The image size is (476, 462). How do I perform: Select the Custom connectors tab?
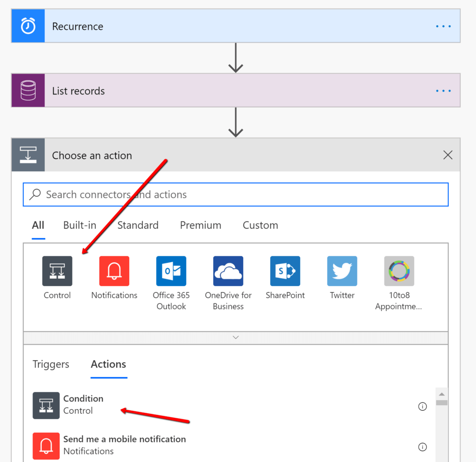(x=260, y=225)
